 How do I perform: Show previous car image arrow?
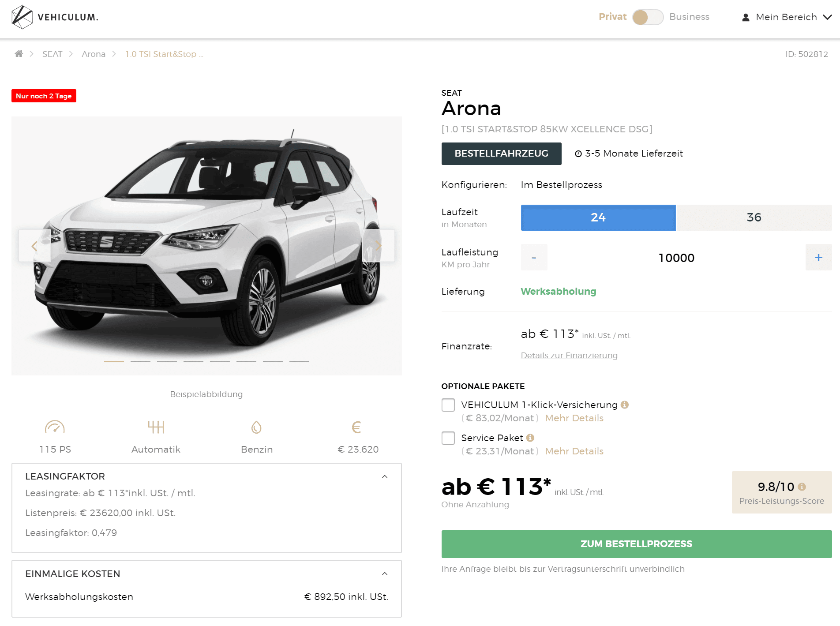34,246
